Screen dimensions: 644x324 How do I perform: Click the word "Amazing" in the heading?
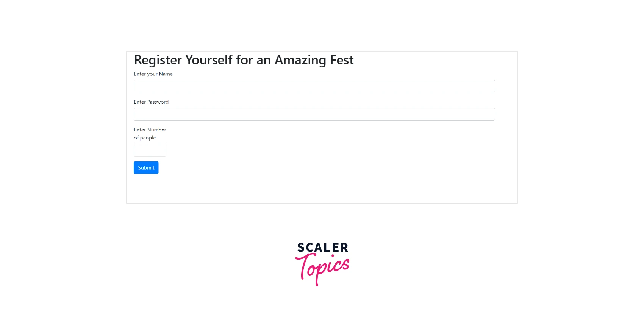tap(300, 60)
